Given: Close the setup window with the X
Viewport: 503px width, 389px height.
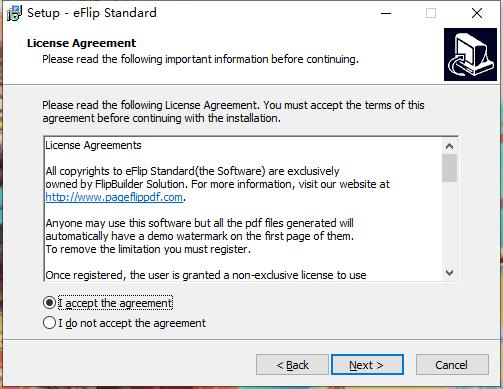Looking at the screenshot, I should click(x=477, y=13).
